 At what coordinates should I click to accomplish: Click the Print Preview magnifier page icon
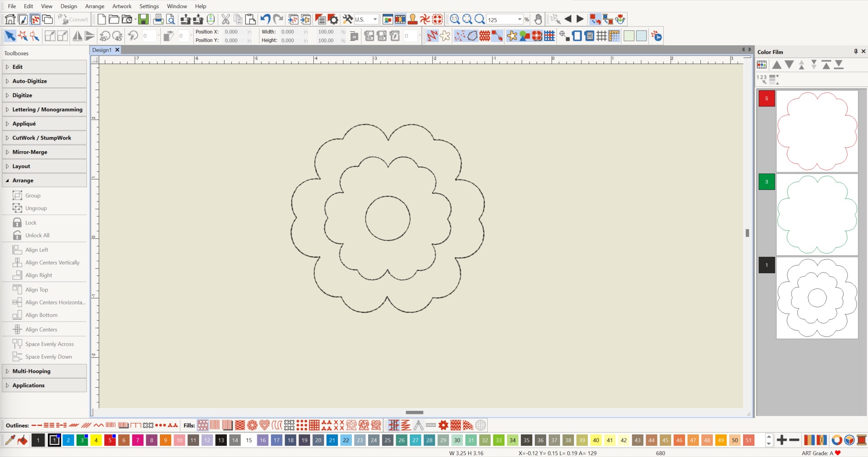pyautogui.click(x=170, y=19)
